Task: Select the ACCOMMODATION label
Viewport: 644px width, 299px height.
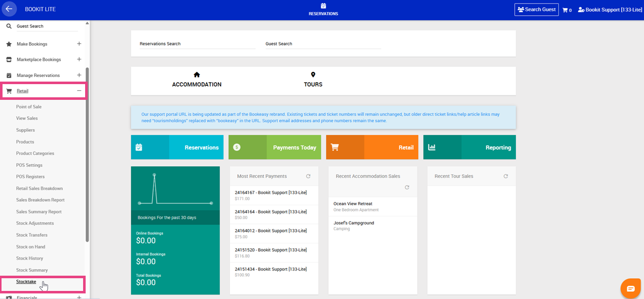Action: tap(197, 85)
